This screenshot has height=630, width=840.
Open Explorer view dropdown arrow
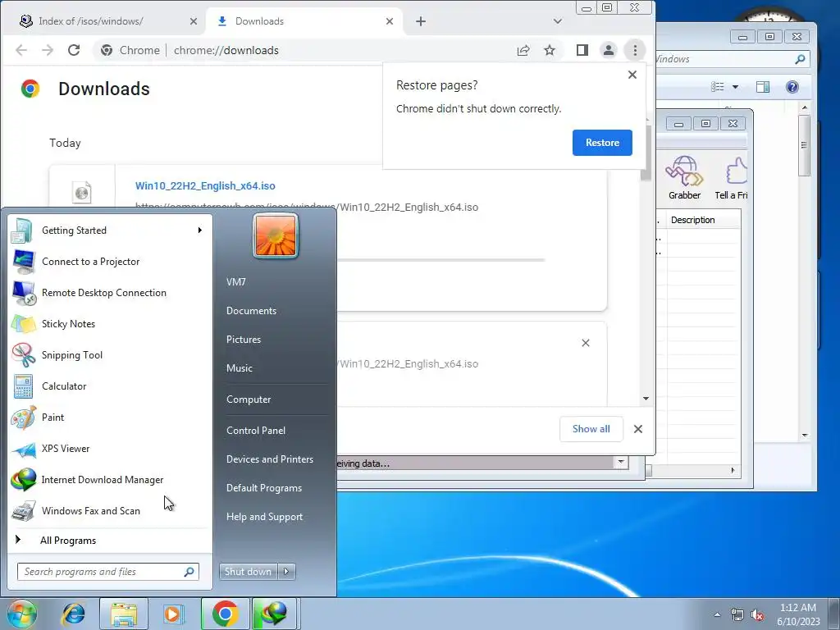736,87
